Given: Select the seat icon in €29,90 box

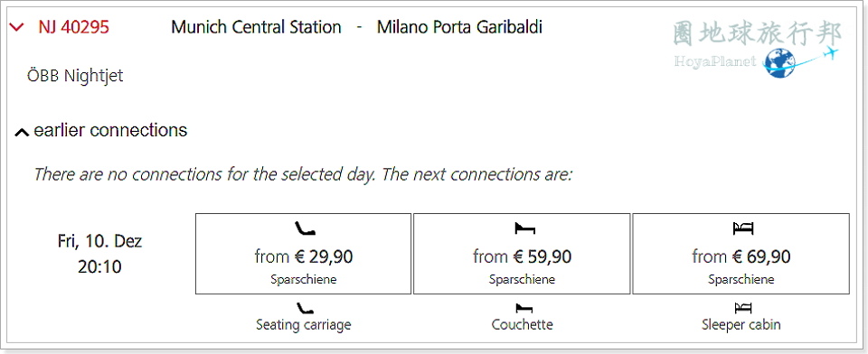Looking at the screenshot, I should click(304, 228).
